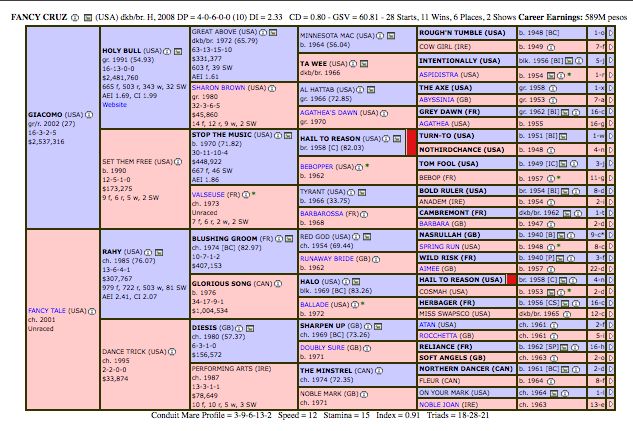Click family number 22-d in AIMEE row
The height and width of the screenshot is (431, 633).
click(x=597, y=269)
